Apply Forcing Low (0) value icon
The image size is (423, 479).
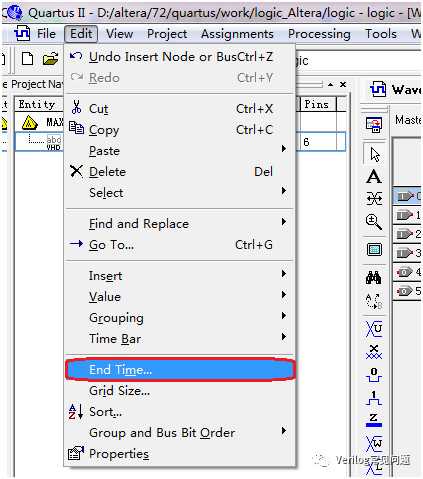click(x=374, y=375)
